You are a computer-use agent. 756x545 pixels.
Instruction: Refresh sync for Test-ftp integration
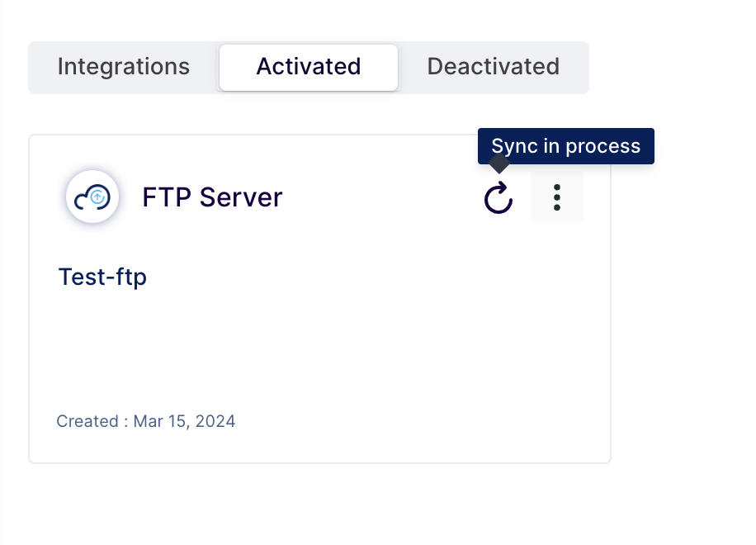(x=498, y=197)
